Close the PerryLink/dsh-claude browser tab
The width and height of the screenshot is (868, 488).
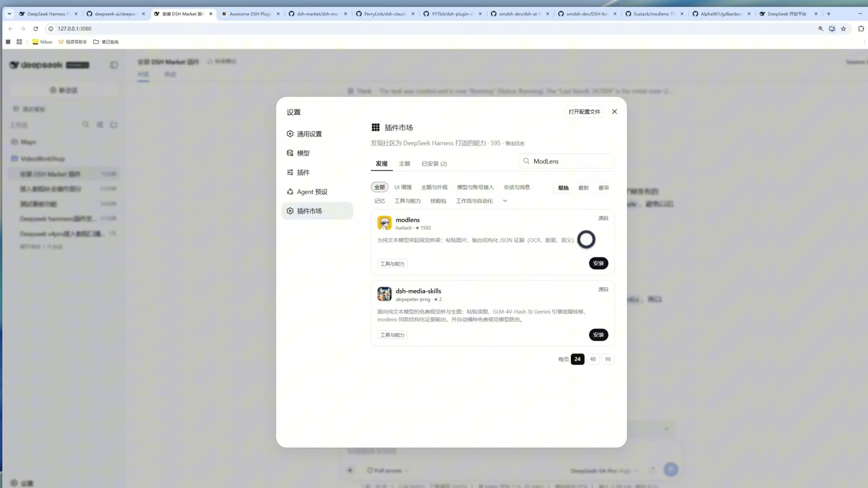pyautogui.click(x=413, y=14)
